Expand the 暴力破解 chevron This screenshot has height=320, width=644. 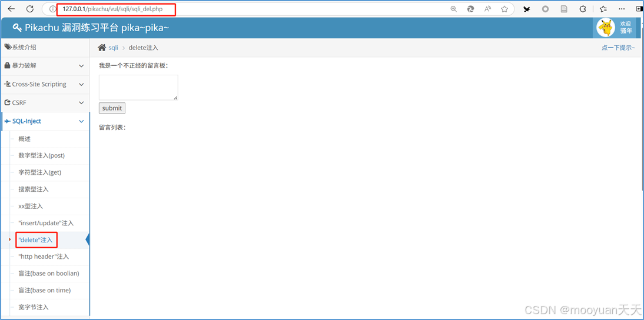81,66
